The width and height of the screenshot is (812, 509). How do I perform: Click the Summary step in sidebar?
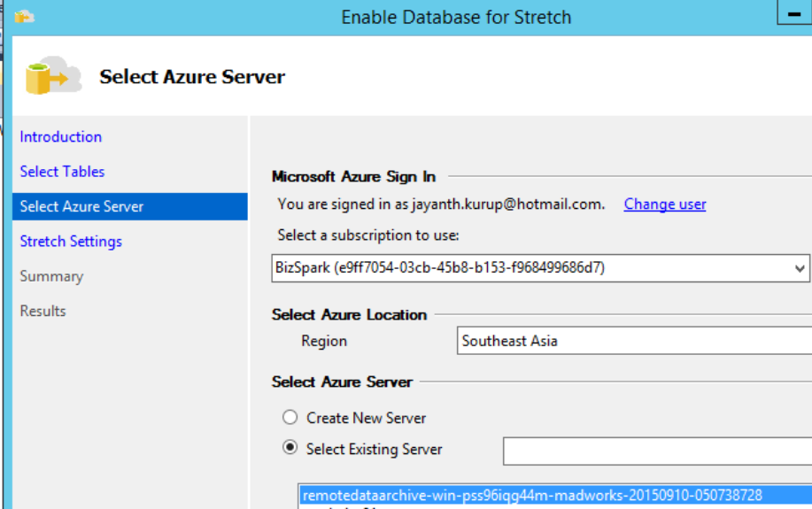click(x=51, y=276)
